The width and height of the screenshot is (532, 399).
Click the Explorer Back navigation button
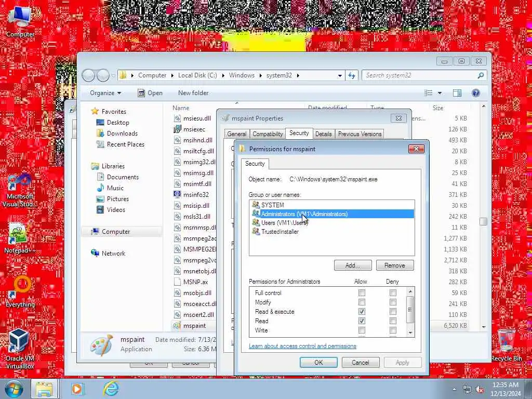tap(88, 75)
